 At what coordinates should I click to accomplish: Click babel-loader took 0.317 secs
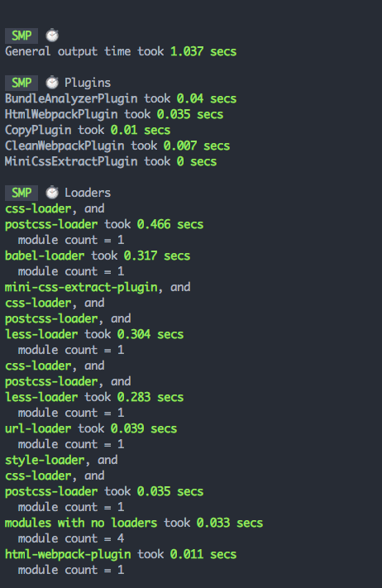tap(98, 256)
